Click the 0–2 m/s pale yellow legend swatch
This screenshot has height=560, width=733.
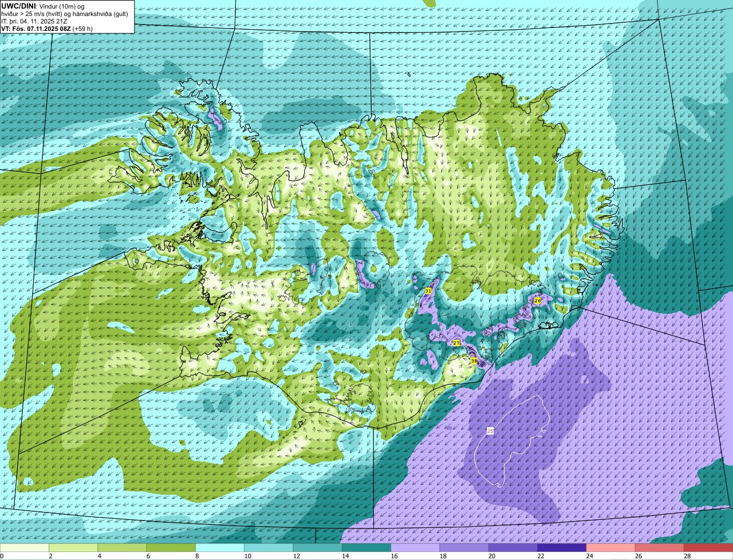click(x=25, y=548)
